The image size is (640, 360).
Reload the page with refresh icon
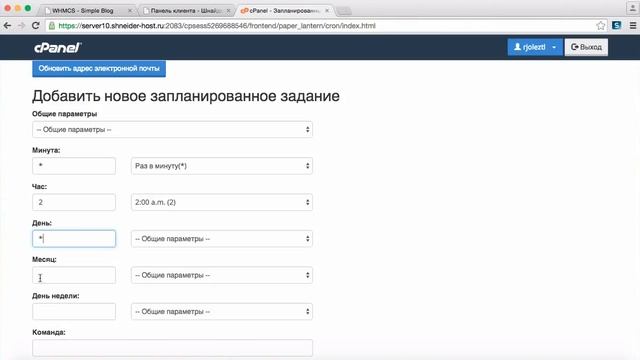[x=36, y=25]
